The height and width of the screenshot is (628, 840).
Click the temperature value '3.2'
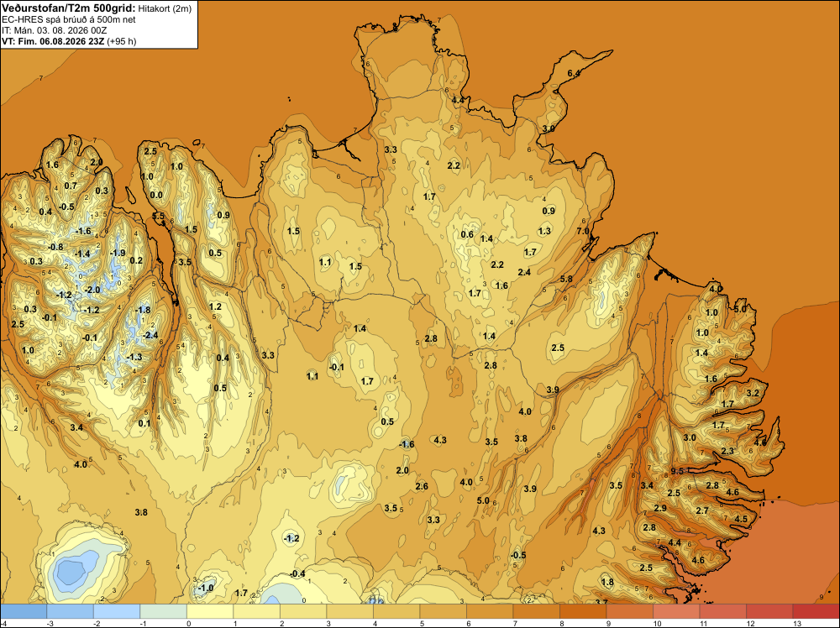pos(753,393)
